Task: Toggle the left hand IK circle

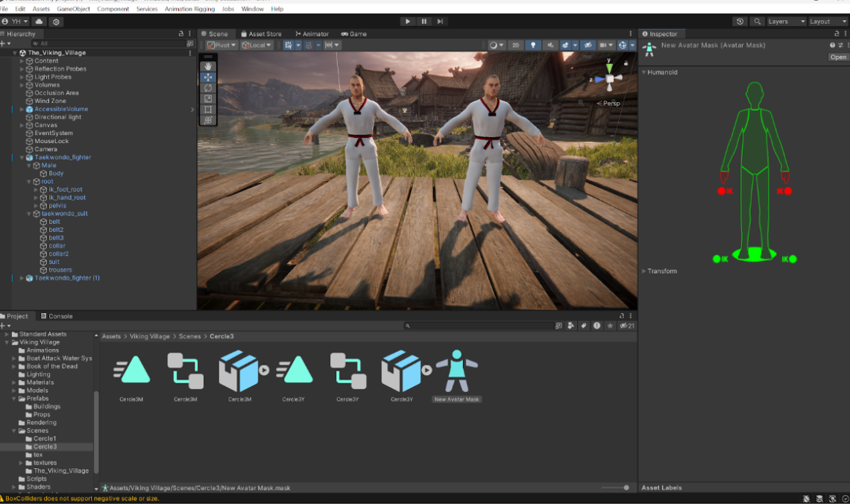Action: (x=787, y=192)
